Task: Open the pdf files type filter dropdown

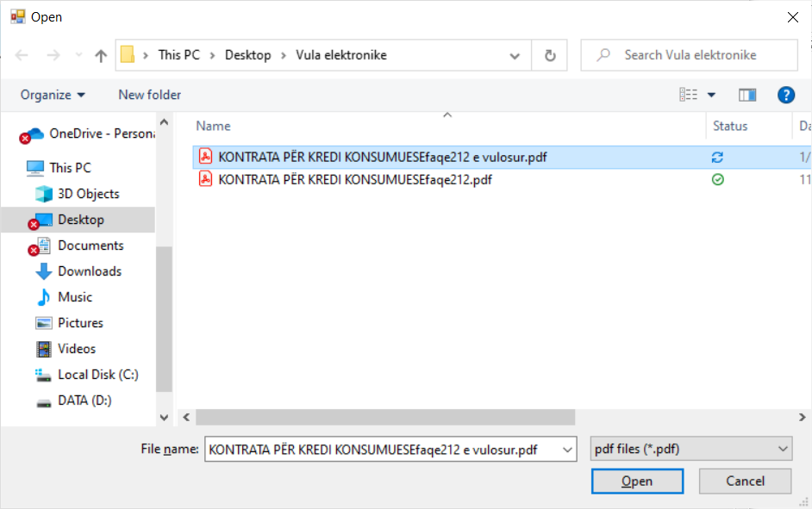Action: coord(690,449)
